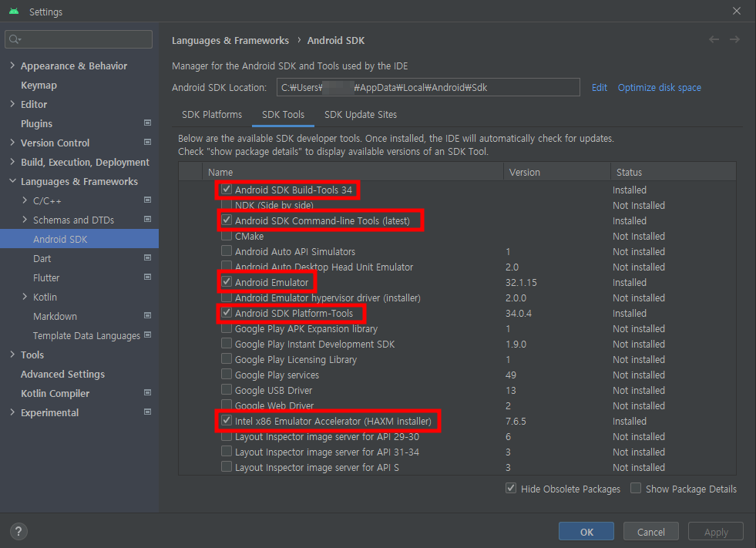Check Android Auto API Simulators
Image resolution: width=756 pixels, height=548 pixels.
(226, 250)
